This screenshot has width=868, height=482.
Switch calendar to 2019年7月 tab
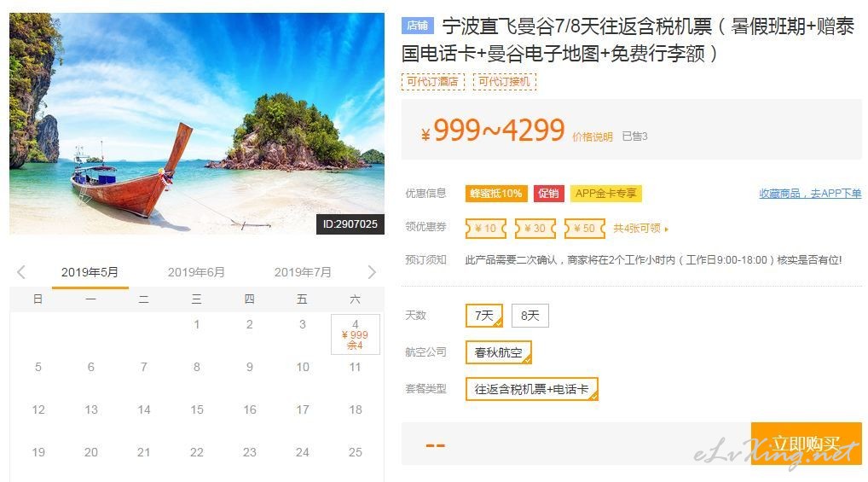[x=302, y=272]
